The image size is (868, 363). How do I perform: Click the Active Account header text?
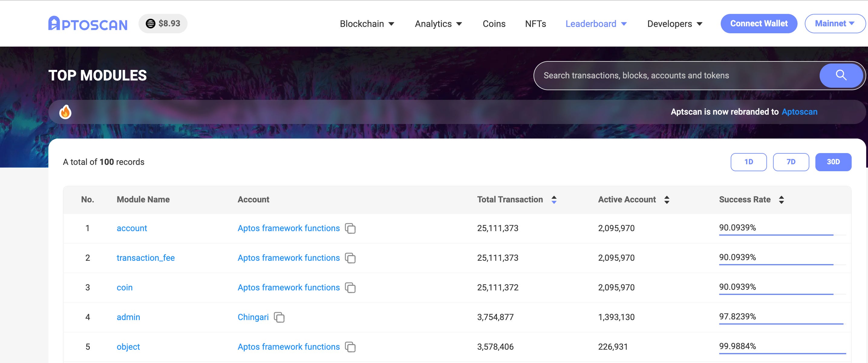(x=627, y=200)
